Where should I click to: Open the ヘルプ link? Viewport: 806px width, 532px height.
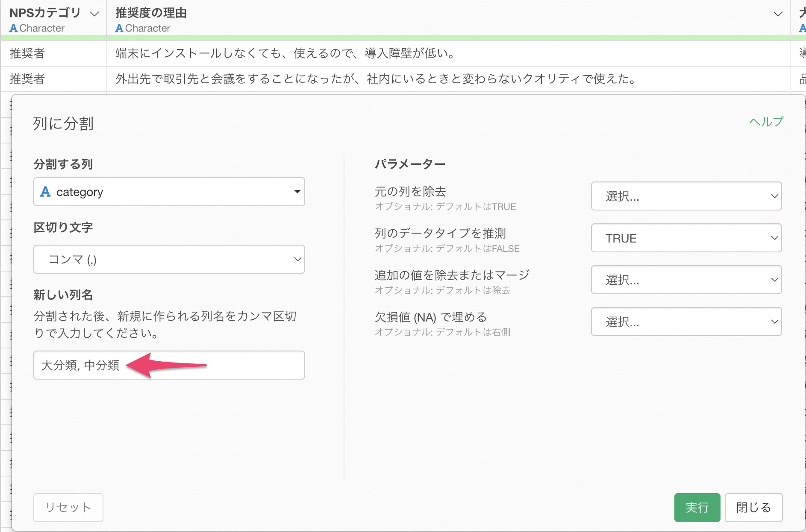click(766, 122)
